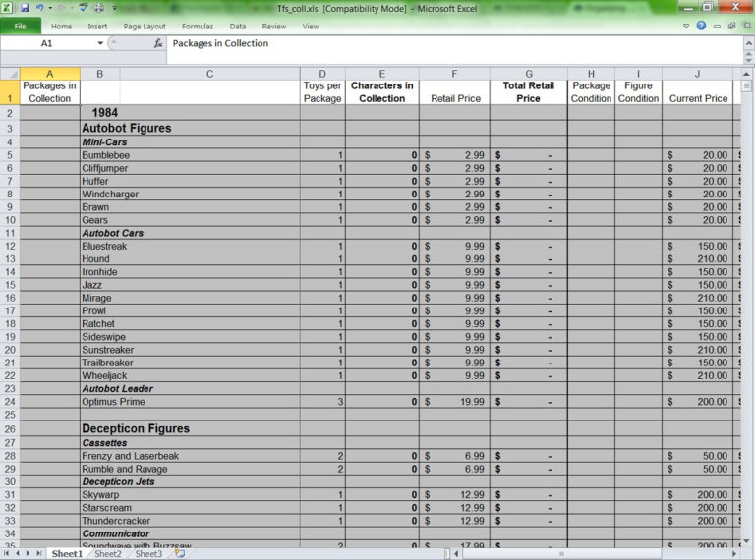
Task: Select column G header
Action: pyautogui.click(x=529, y=74)
